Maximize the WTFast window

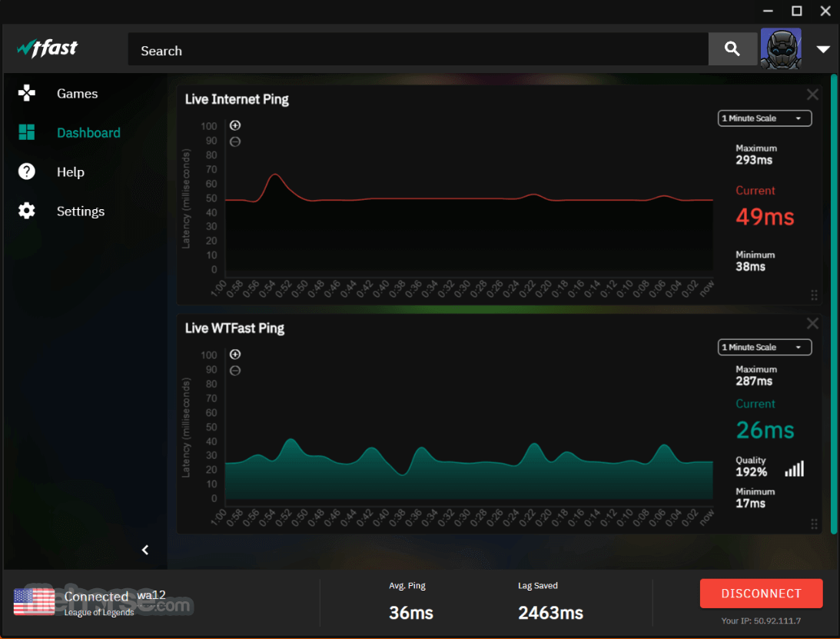click(797, 11)
